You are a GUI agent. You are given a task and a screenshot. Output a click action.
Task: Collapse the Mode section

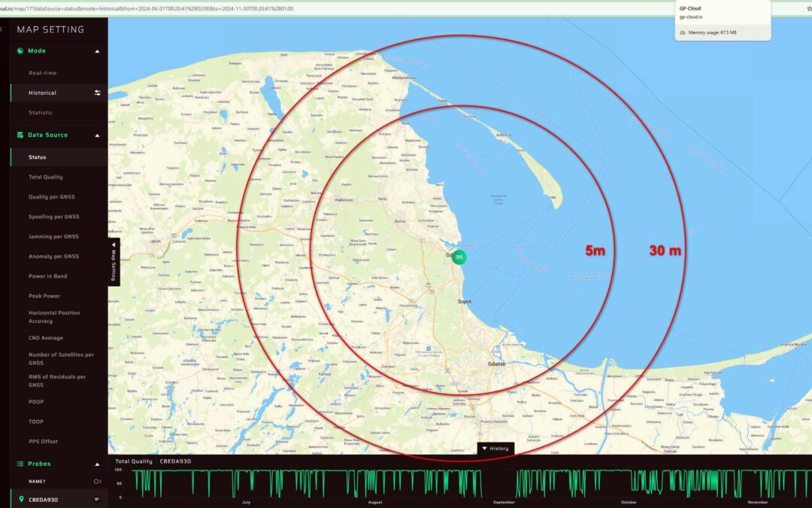point(96,51)
